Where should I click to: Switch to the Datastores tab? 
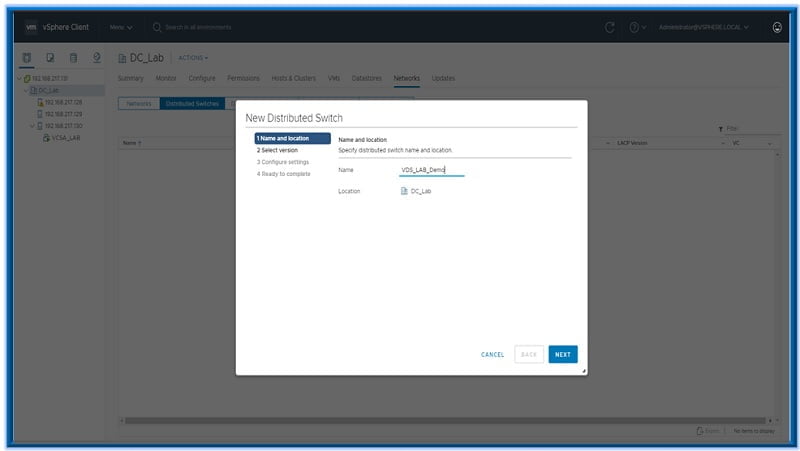(367, 78)
